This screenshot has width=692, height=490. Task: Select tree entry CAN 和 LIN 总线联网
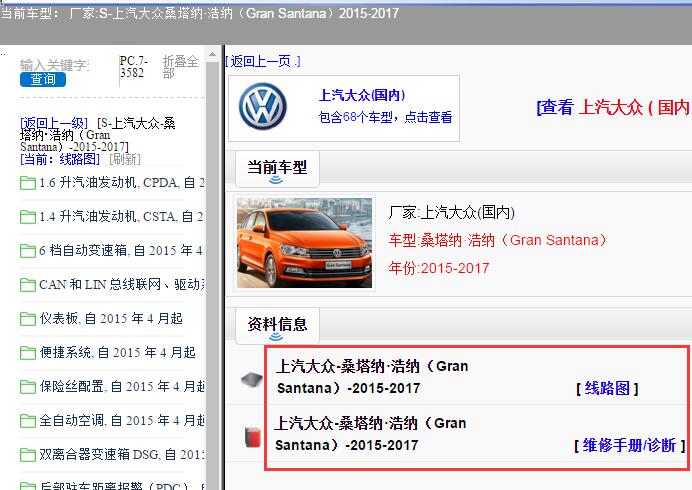(x=122, y=284)
